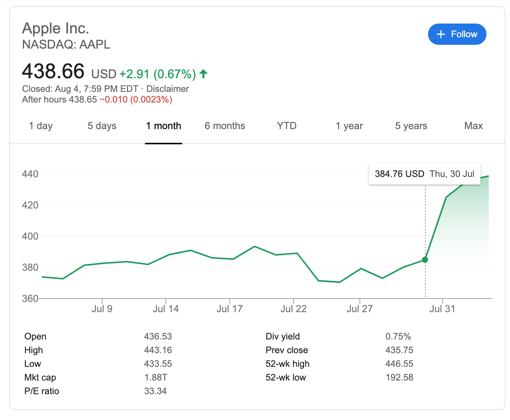Open the Disclaimer link
This screenshot has width=510, height=420.
pyautogui.click(x=167, y=89)
